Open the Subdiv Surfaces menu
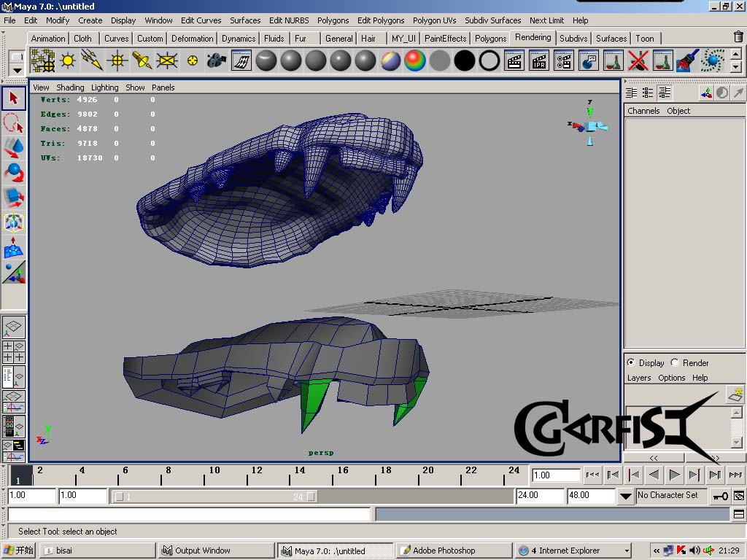 (x=492, y=20)
